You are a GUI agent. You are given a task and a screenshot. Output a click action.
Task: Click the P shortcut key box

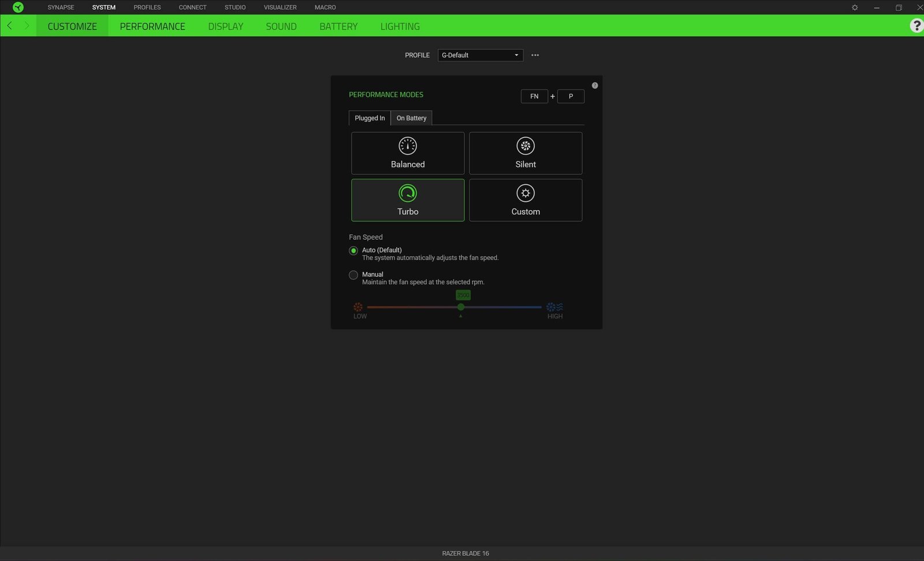tap(571, 96)
